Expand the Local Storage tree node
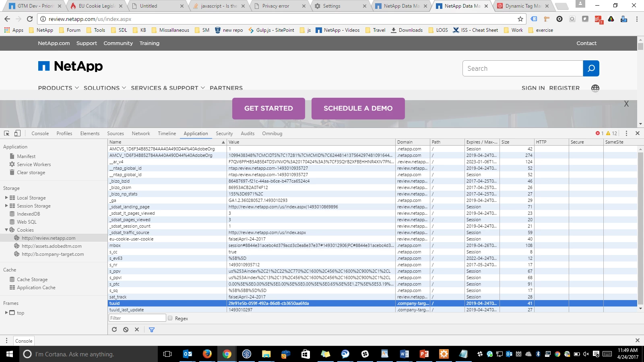This screenshot has width=644, height=362. point(6,197)
